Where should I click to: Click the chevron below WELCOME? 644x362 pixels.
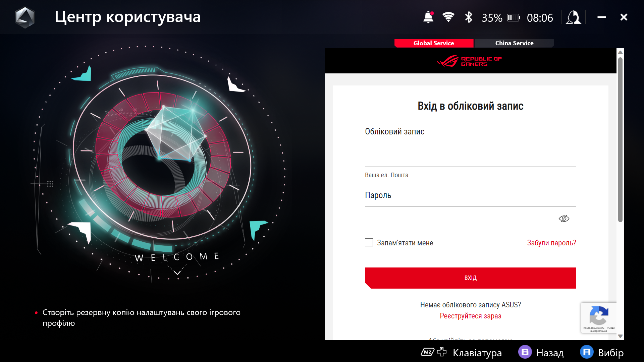[177, 273]
